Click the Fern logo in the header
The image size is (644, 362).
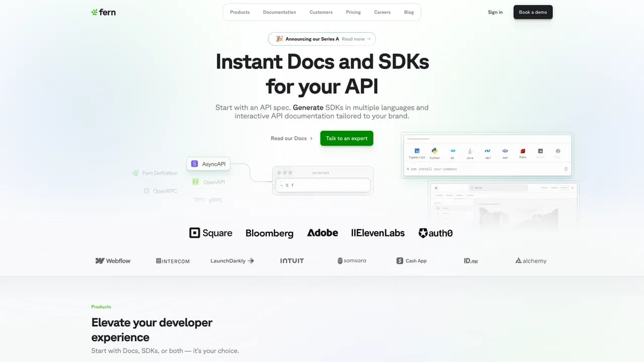click(103, 12)
